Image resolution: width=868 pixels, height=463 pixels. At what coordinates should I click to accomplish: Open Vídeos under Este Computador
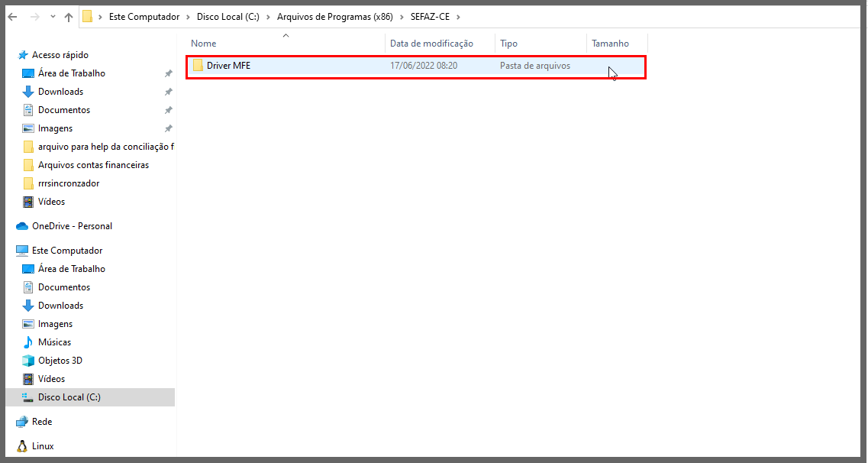pyautogui.click(x=51, y=378)
